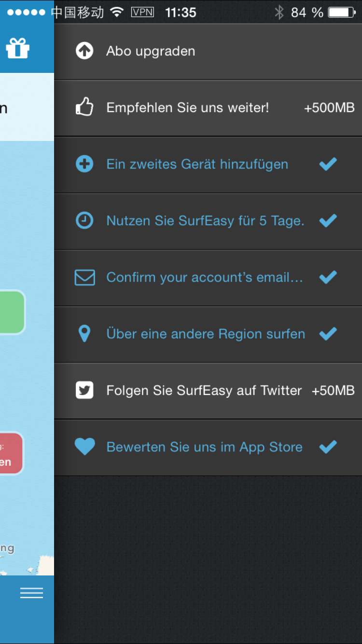Tap the location pin icon
This screenshot has width=362, height=644.
tap(84, 334)
